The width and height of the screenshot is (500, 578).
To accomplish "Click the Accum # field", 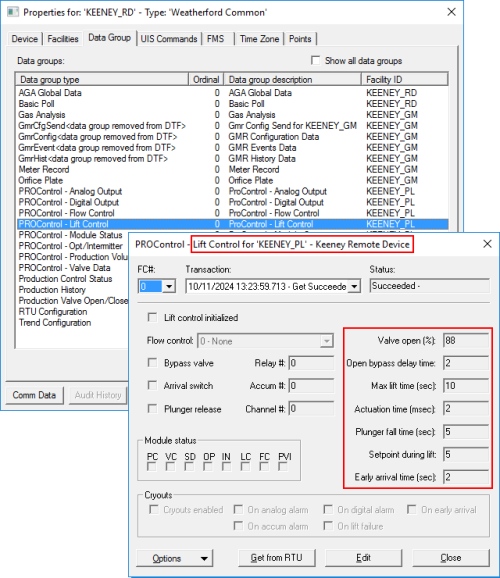I will point(311,386).
